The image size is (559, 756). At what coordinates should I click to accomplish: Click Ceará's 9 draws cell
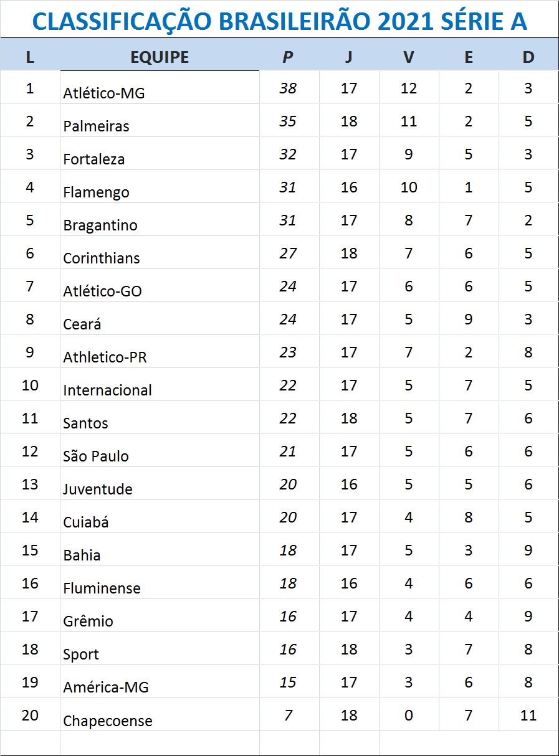[x=469, y=319]
